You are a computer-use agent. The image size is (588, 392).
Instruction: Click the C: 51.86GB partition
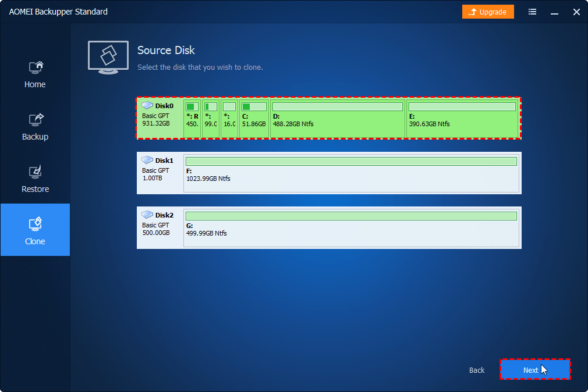tap(254, 119)
